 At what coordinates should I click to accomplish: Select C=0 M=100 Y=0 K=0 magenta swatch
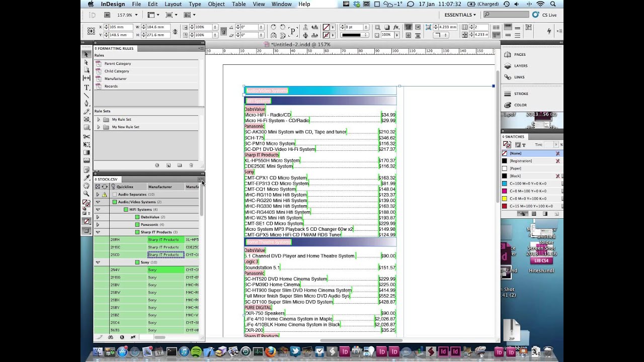coord(531,191)
